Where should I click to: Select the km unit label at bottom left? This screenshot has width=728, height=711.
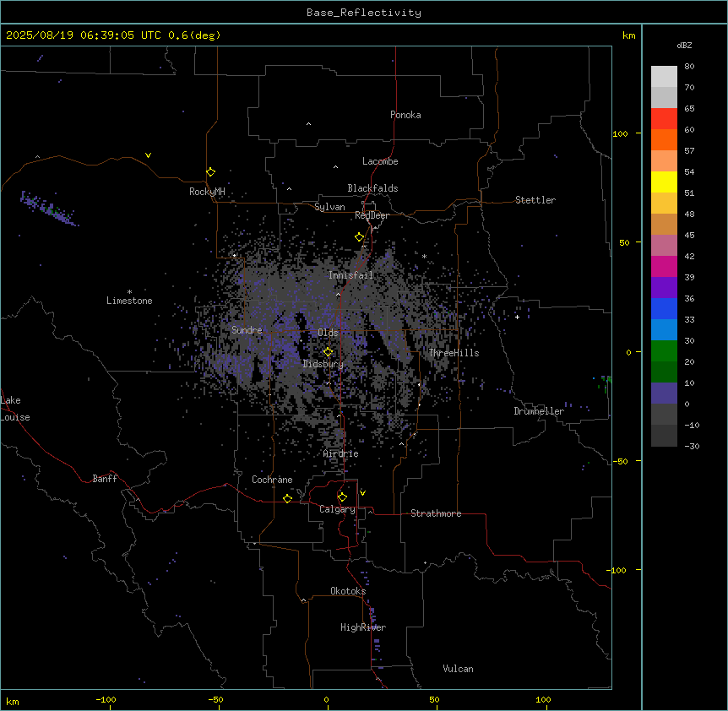tap(13, 701)
